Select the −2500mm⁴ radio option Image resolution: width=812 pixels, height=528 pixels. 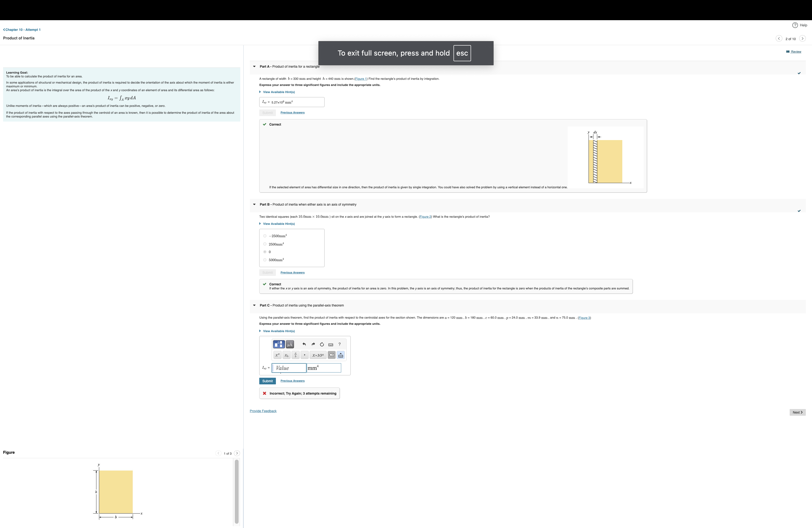tap(265, 236)
